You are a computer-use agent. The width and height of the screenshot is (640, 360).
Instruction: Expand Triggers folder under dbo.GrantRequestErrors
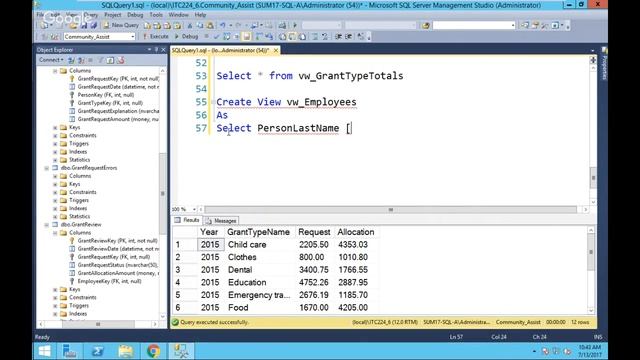[55, 200]
